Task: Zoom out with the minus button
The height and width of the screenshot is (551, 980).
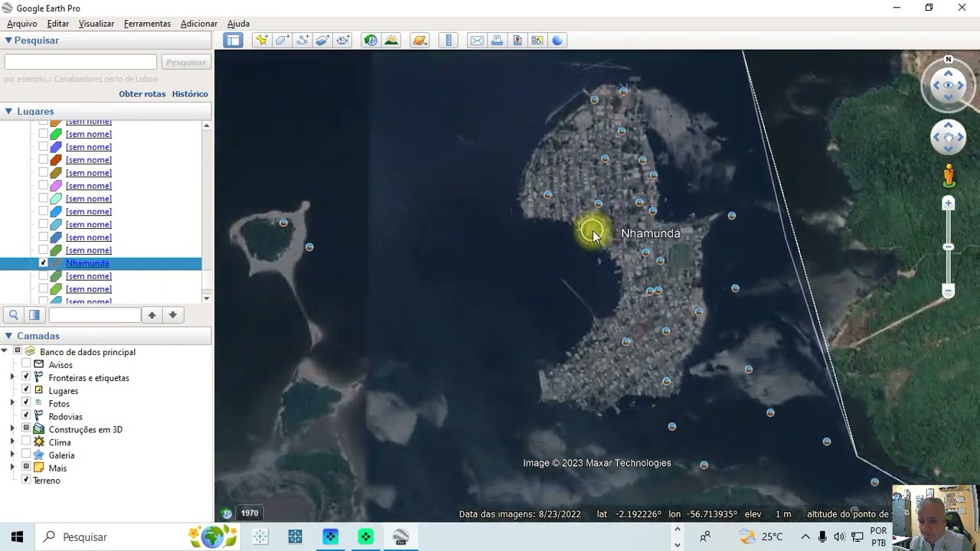Action: click(x=949, y=291)
